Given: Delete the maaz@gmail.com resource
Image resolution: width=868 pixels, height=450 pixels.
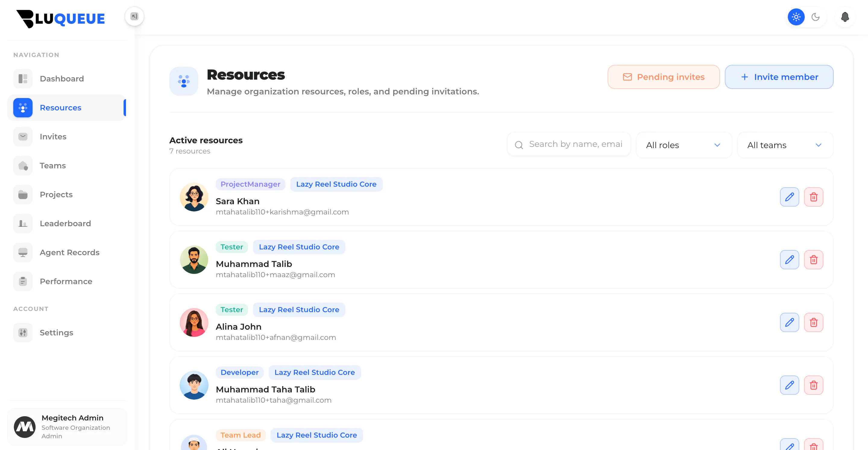Looking at the screenshot, I should 813,260.
